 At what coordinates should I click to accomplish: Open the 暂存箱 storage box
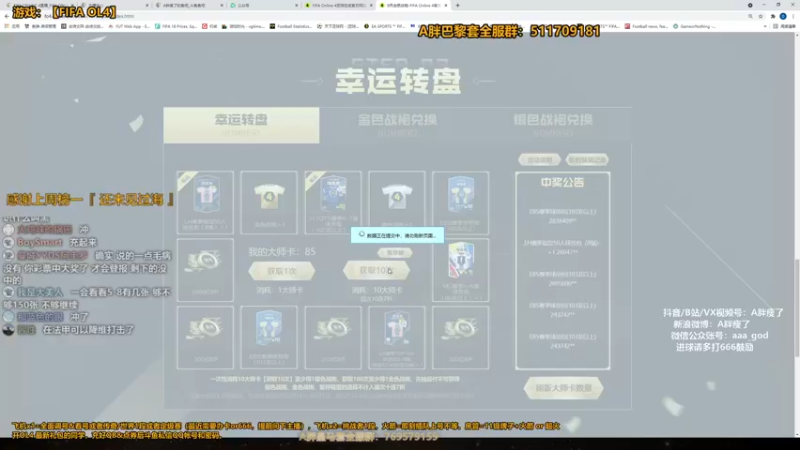click(395, 253)
